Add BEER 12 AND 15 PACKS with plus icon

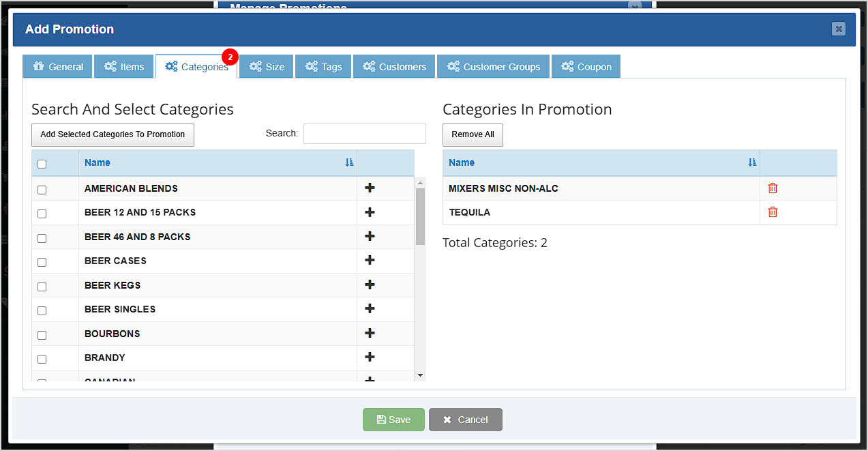[369, 212]
